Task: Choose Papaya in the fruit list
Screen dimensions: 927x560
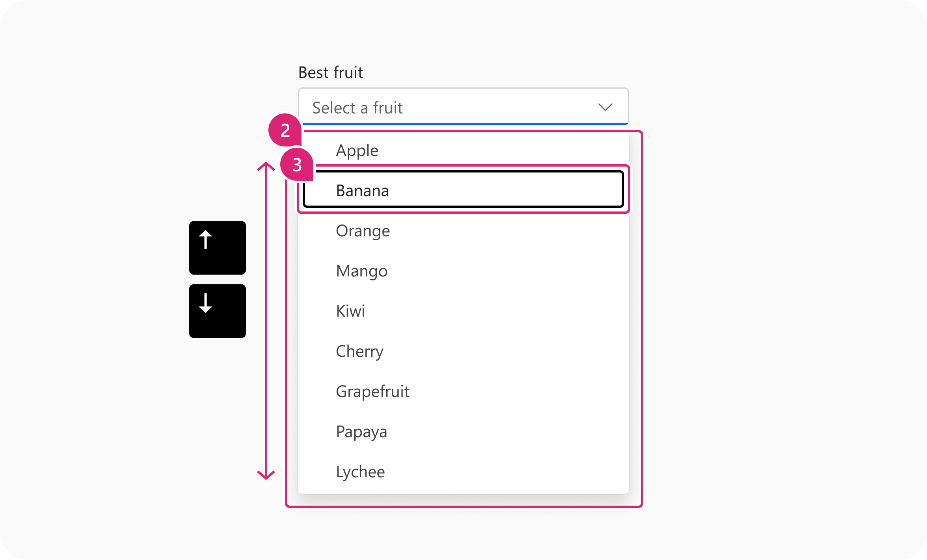Action: (x=463, y=432)
